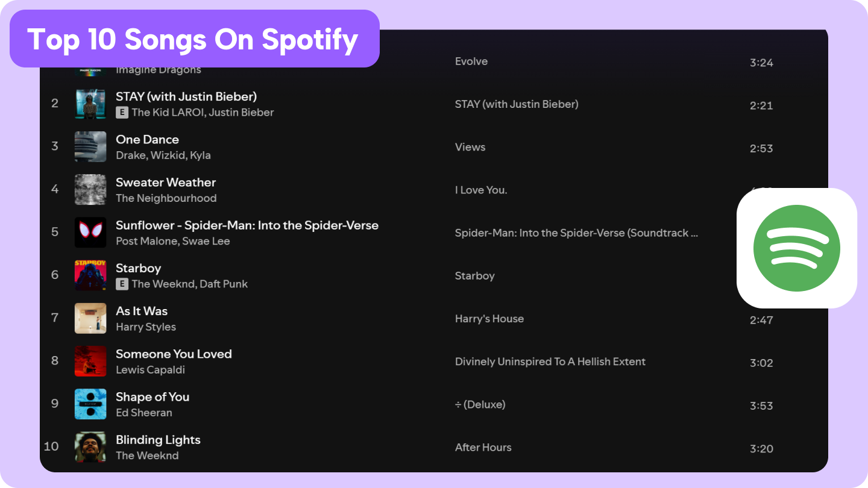
Task: Click the Shape of You Divide cover
Action: click(90, 404)
